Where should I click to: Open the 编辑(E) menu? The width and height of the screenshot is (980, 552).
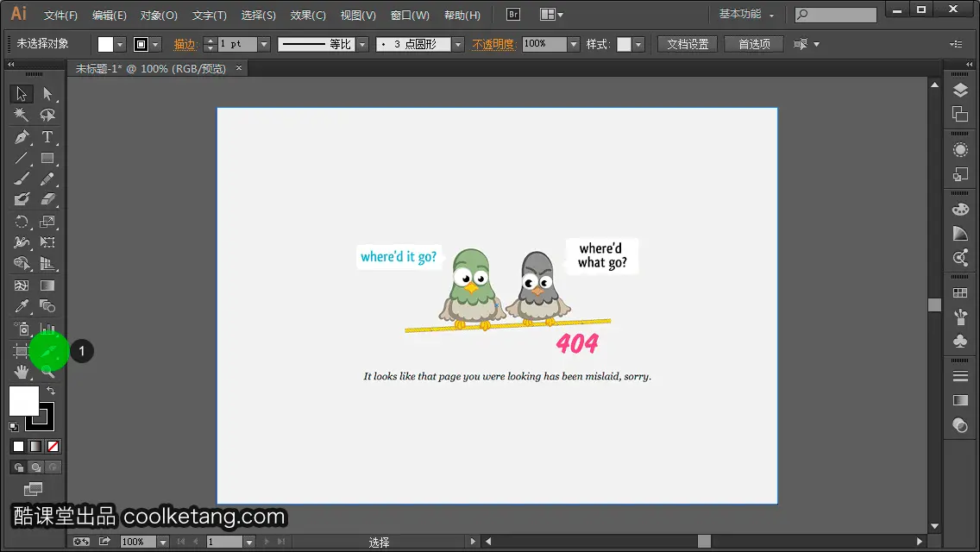tap(110, 15)
